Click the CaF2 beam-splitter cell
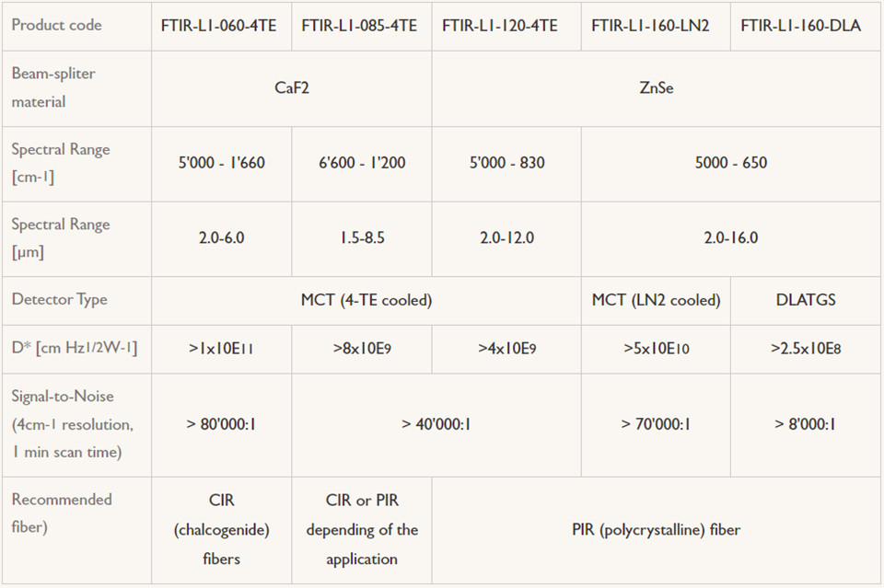Screen dimensions: 884x588 pyautogui.click(x=291, y=88)
